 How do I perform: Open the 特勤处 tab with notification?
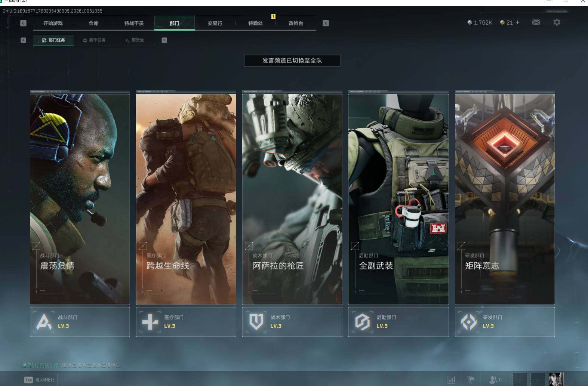[255, 23]
